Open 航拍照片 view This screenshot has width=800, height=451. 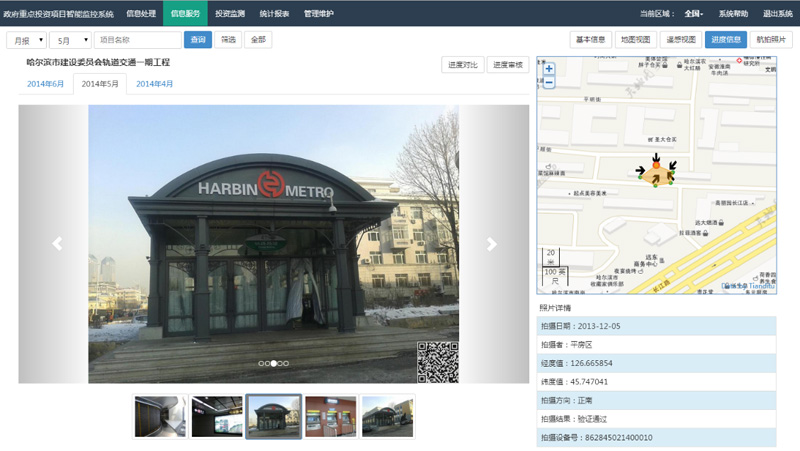[x=771, y=40]
